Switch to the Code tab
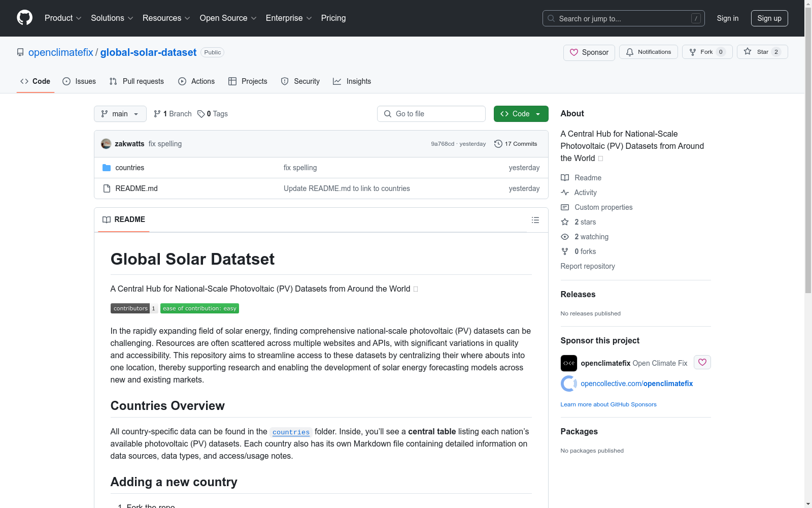 [36, 81]
